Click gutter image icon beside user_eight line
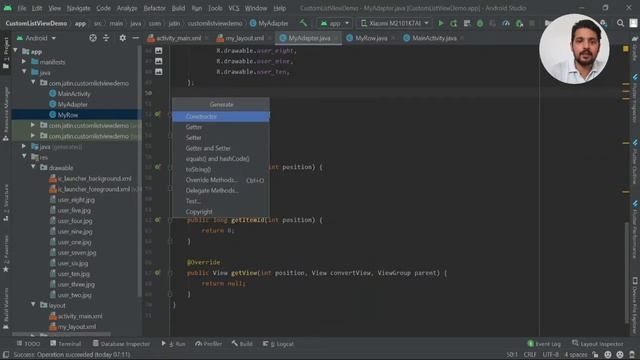Image resolution: width=640 pixels, height=360 pixels. 158,51
